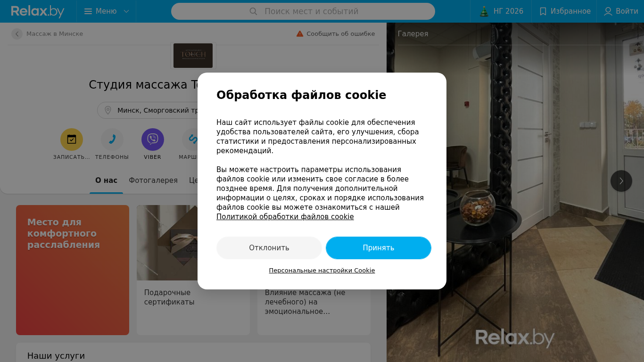Click the Записаться calendar icon
Image resolution: width=644 pixels, height=362 pixels.
coord(72,140)
